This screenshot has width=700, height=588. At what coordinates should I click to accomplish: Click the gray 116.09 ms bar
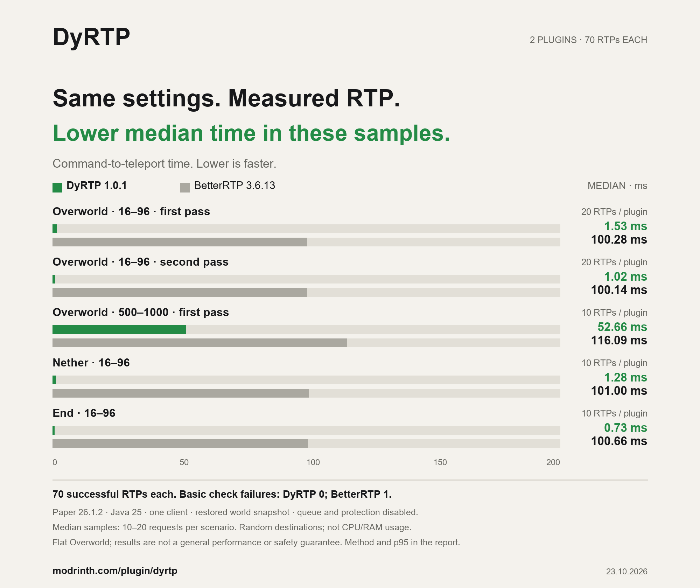pos(200,343)
